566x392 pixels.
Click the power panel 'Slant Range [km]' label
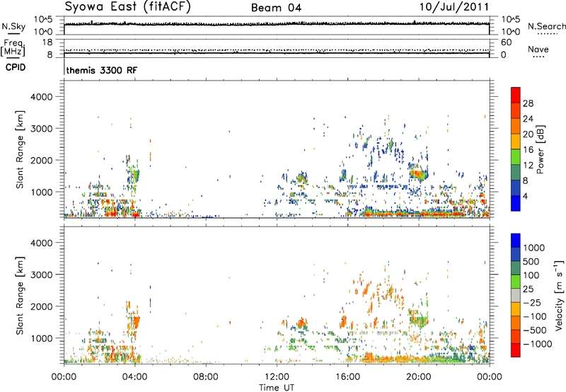coord(20,149)
